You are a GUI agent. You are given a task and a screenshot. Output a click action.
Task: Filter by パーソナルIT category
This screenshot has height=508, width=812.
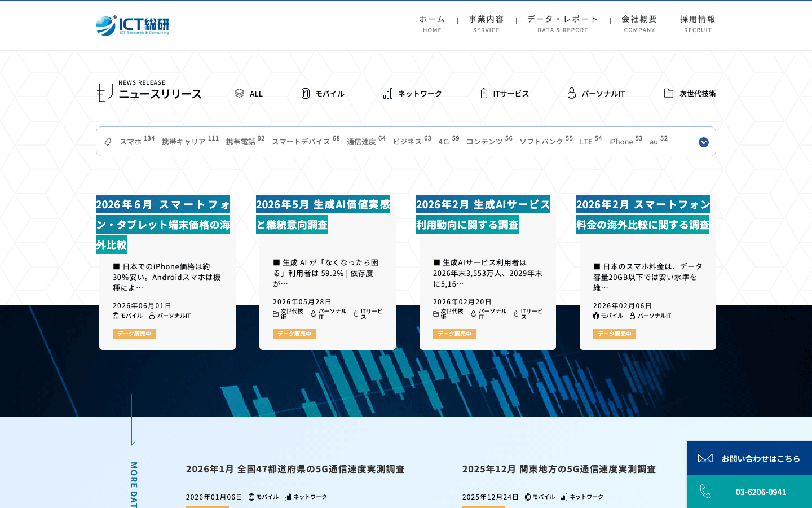(597, 93)
